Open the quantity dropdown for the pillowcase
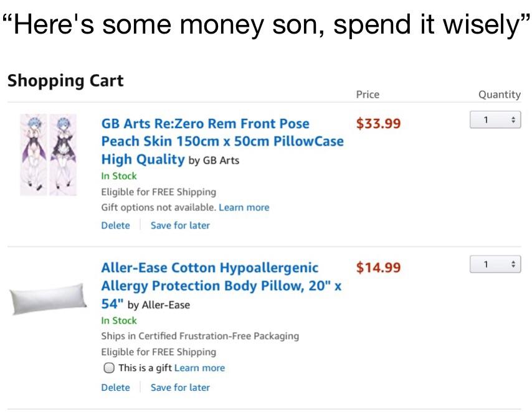The width and height of the screenshot is (532, 412). tap(495, 119)
